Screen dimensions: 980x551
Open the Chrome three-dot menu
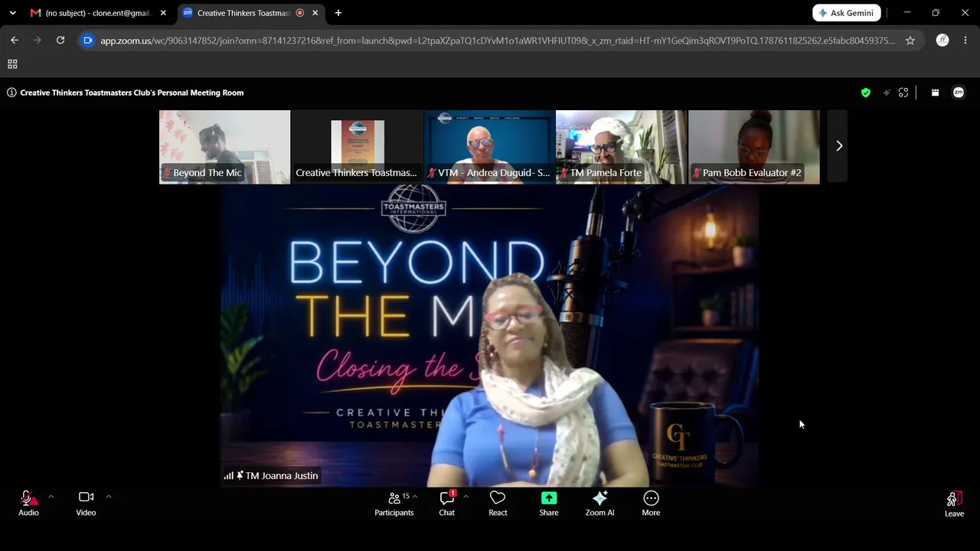(x=965, y=41)
